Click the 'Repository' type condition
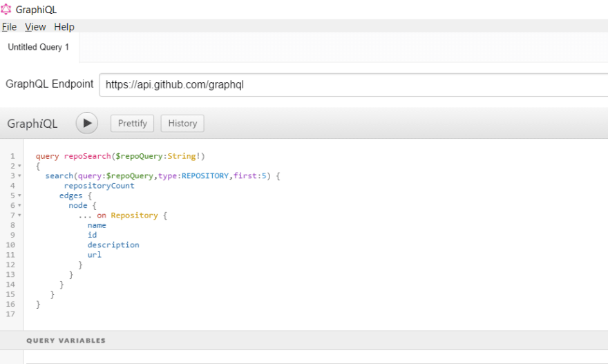Screen dimensions: 608x364 tap(134, 215)
